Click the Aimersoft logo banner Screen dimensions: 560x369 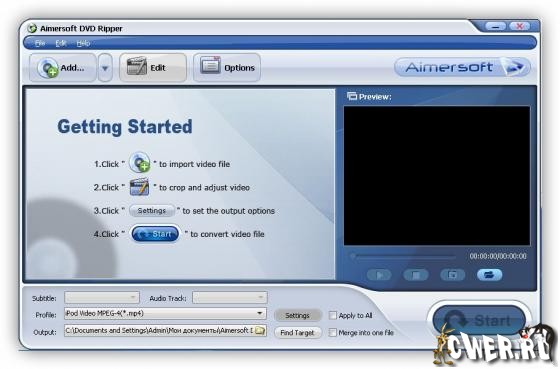(x=462, y=67)
